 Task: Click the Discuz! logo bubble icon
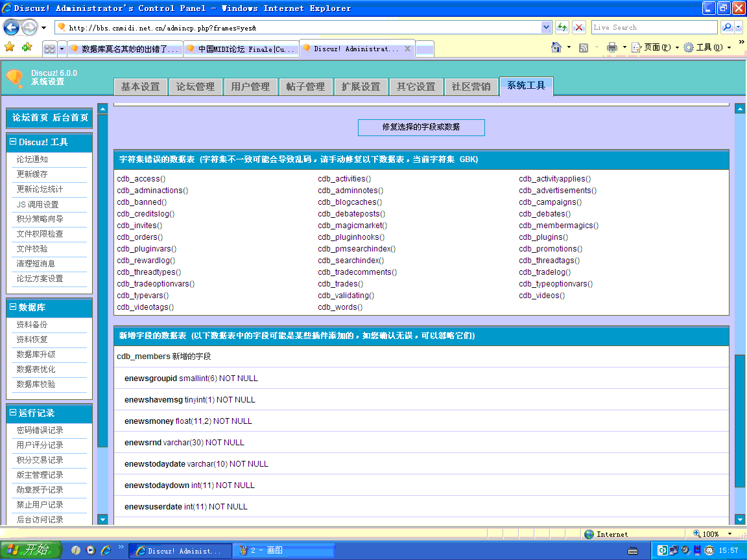15,78
